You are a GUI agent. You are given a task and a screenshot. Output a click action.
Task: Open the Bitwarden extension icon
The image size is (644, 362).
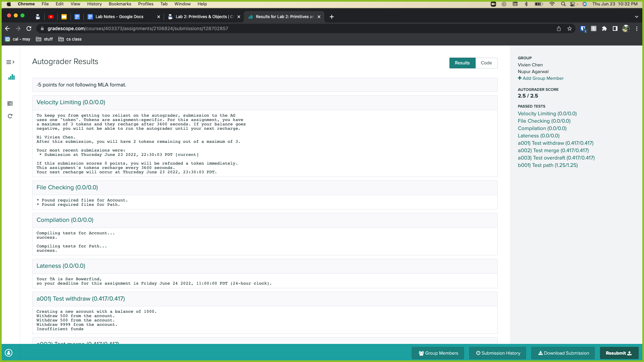[x=583, y=29]
